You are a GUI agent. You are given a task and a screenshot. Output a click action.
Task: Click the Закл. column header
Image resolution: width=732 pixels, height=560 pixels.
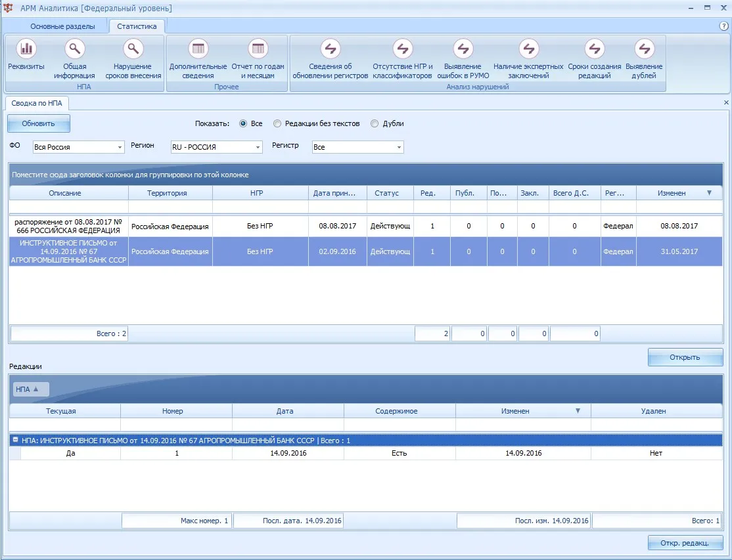[533, 193]
